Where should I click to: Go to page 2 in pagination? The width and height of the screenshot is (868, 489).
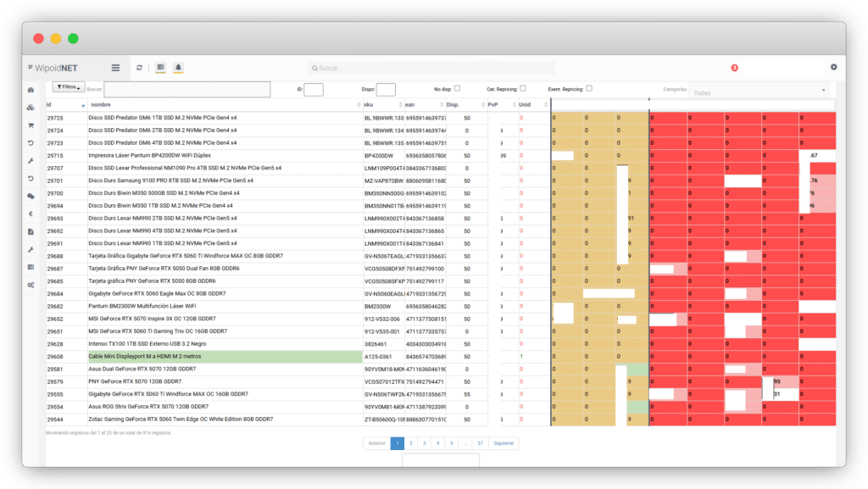click(x=411, y=443)
